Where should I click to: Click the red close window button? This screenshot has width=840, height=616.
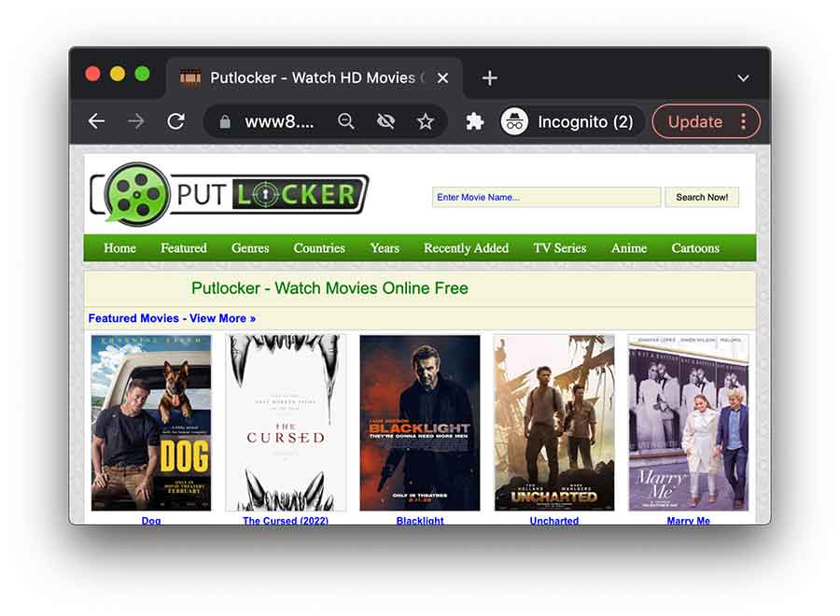[x=92, y=74]
